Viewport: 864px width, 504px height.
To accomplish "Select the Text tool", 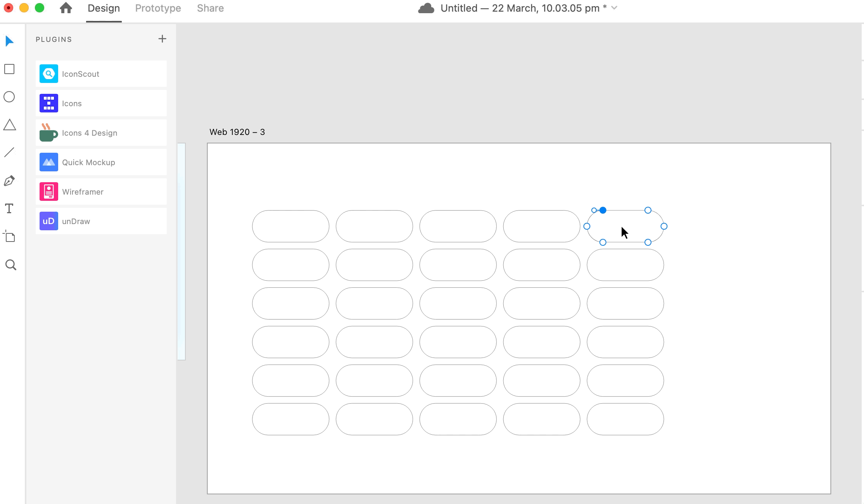I will 9,209.
